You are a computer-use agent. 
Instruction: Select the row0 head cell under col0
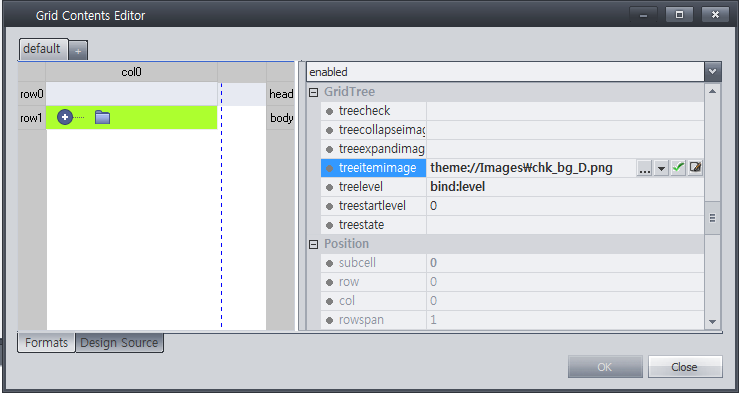click(x=131, y=94)
